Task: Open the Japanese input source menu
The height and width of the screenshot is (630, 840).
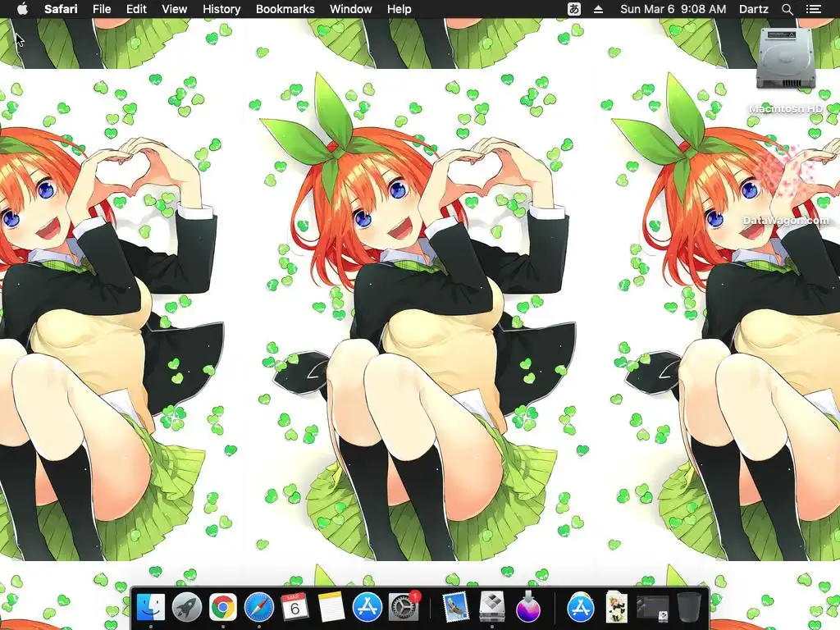Action: pyautogui.click(x=573, y=9)
